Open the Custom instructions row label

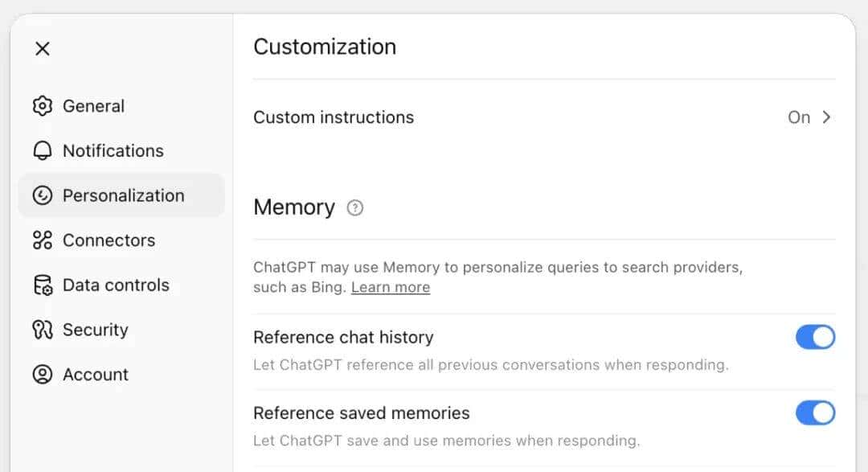pos(334,117)
